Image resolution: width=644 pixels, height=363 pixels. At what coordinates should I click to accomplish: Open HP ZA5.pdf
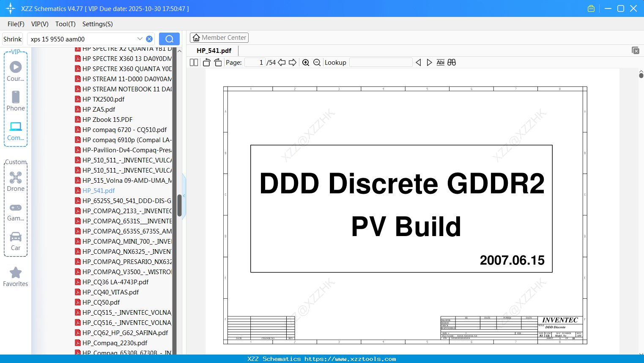pos(95,110)
